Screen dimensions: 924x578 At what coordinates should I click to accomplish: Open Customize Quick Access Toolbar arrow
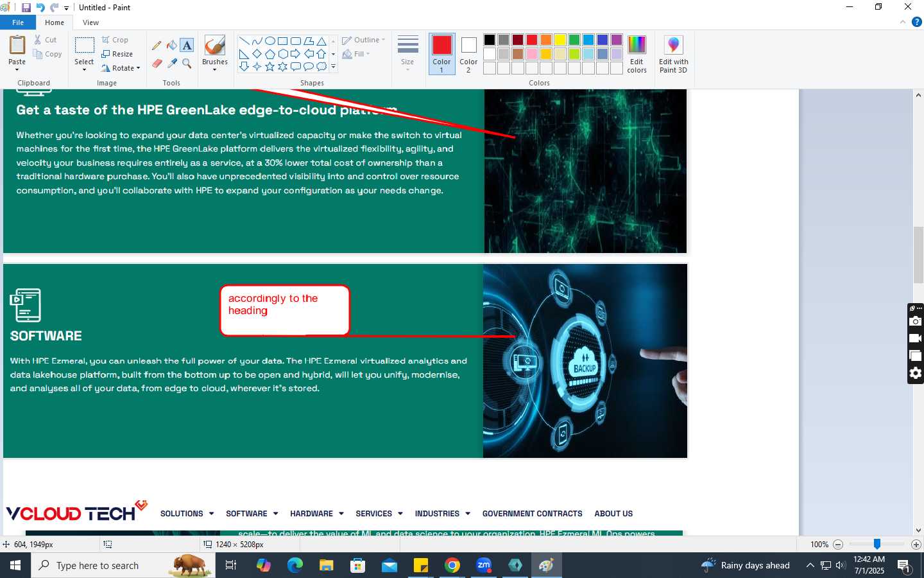point(66,8)
